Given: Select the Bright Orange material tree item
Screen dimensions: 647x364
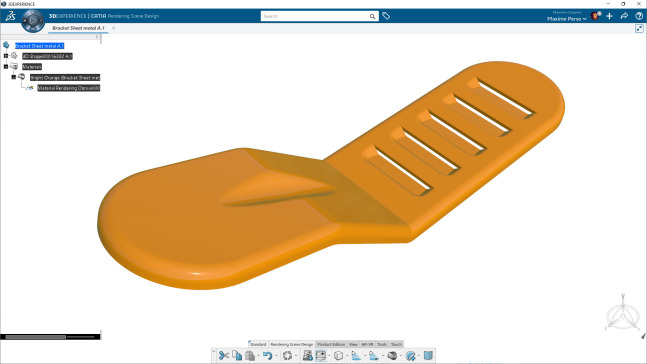Looking at the screenshot, I should (65, 78).
